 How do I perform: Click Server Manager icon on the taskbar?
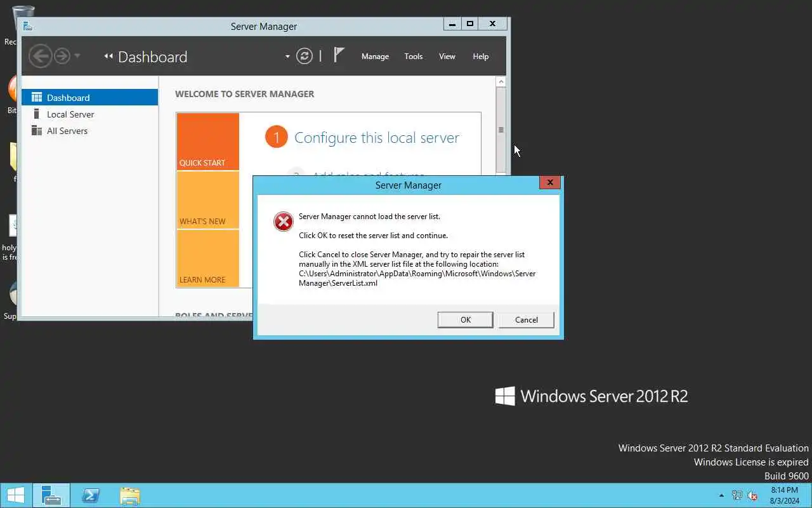tap(51, 495)
